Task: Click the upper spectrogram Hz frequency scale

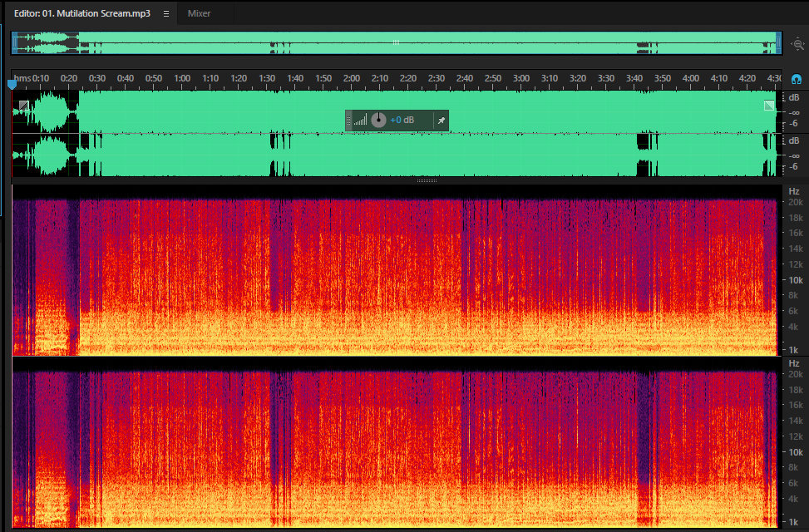Action: coord(795,270)
